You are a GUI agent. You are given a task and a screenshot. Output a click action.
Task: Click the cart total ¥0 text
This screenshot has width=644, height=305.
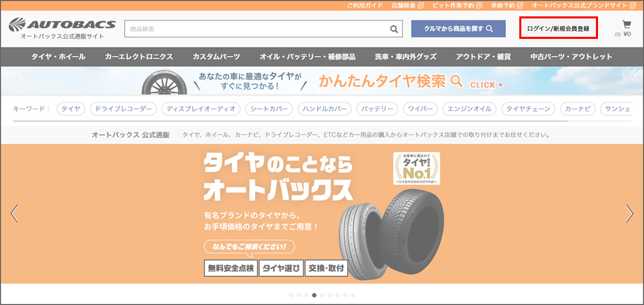627,34
